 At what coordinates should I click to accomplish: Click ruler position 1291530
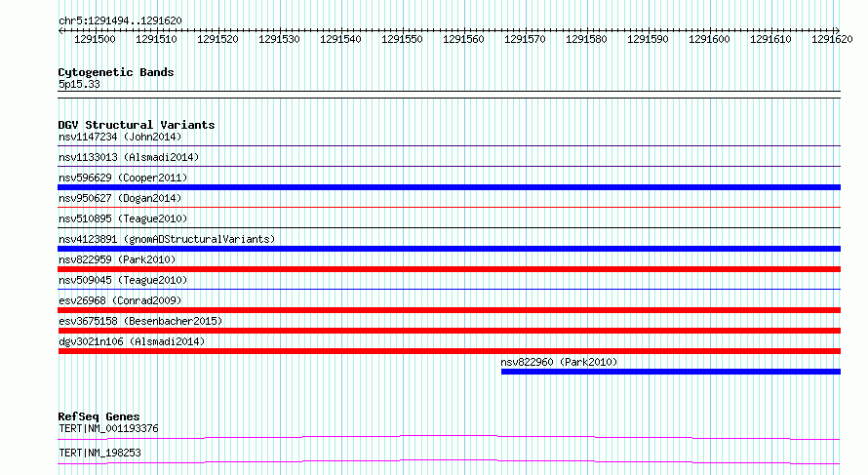(280, 39)
